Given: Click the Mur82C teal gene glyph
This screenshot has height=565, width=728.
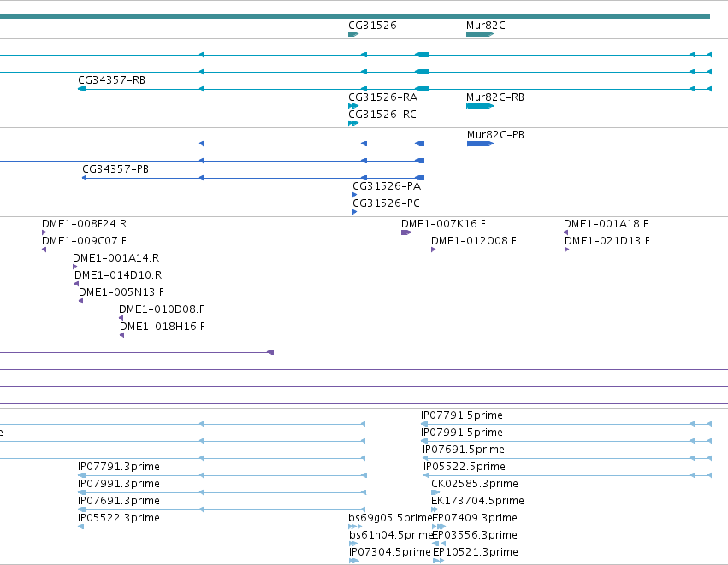Looking at the screenshot, I should coord(480,34).
